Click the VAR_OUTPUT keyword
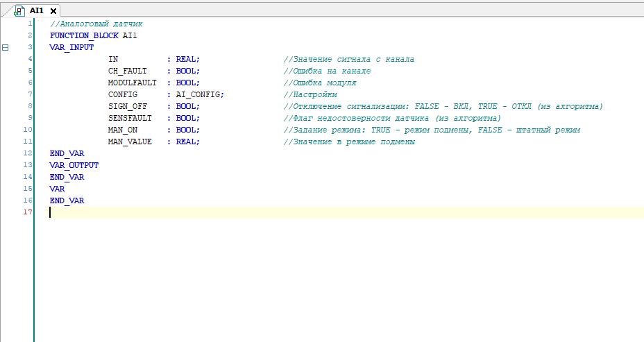This screenshot has width=644, height=342. click(74, 165)
